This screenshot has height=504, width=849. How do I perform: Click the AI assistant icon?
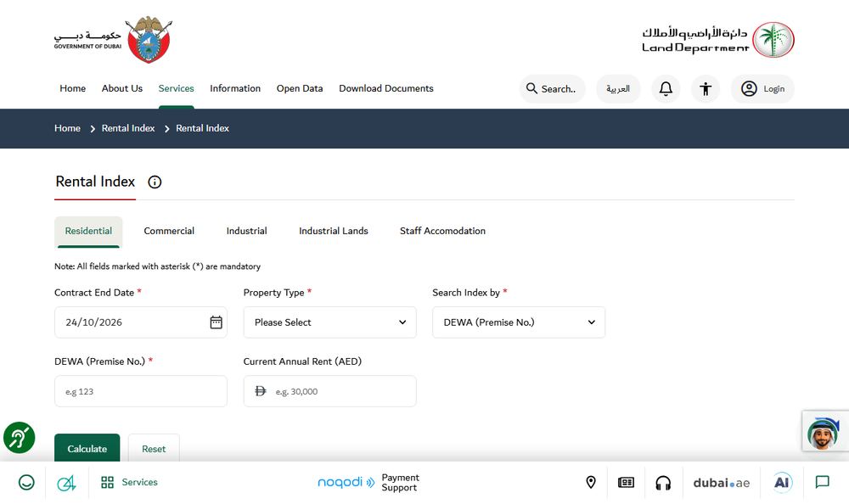pos(781,482)
